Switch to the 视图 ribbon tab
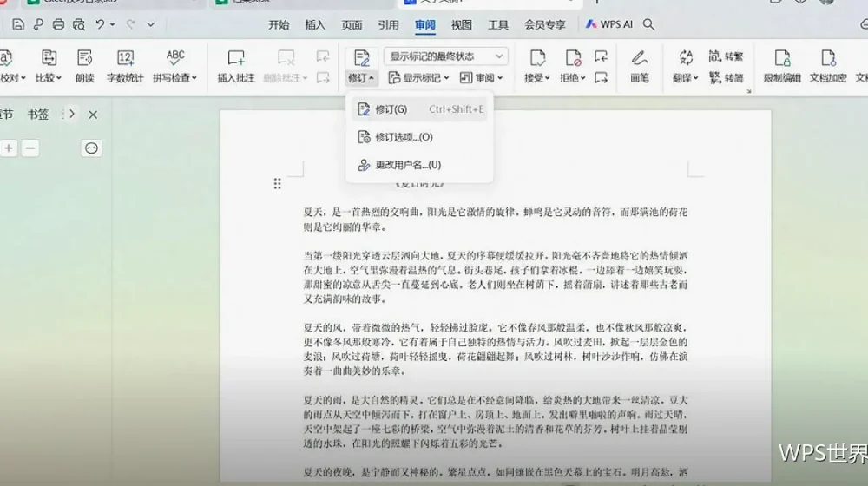Image resolution: width=868 pixels, height=486 pixels. pos(461,25)
